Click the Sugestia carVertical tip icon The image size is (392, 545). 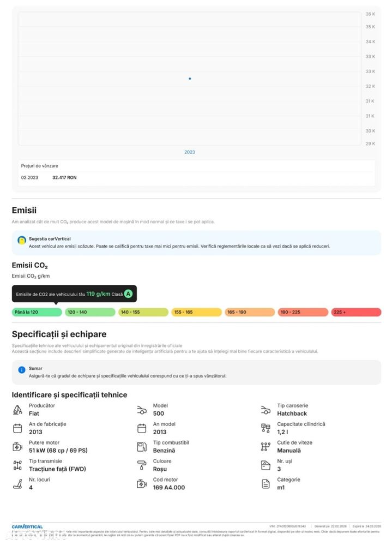[x=22, y=240]
